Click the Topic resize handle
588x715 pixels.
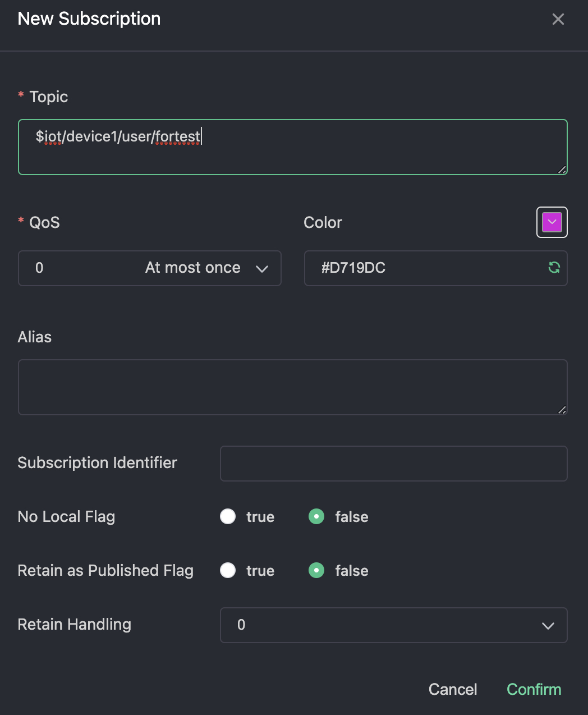(562, 169)
